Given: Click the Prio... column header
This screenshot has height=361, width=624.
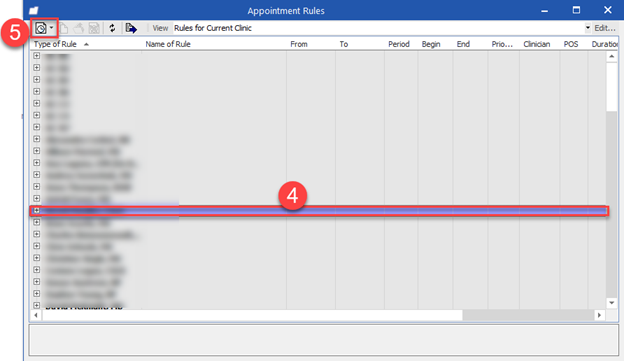Looking at the screenshot, I should pos(502,44).
